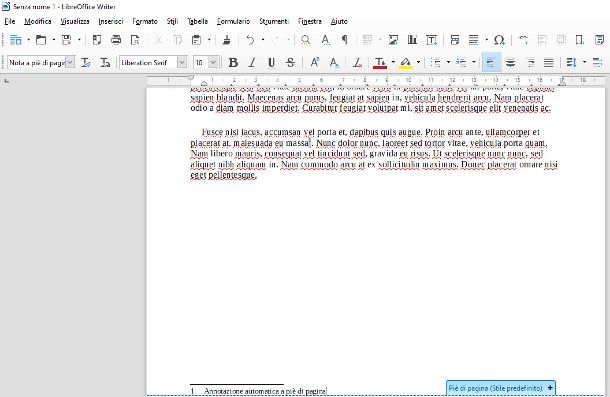Clear direct formatting icon

[358, 62]
